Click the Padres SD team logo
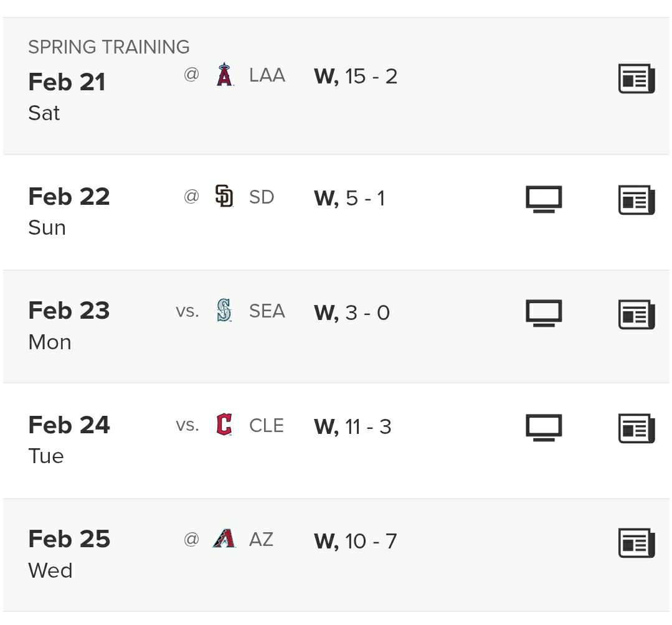Screen dimensions: 672x625 click(224, 197)
